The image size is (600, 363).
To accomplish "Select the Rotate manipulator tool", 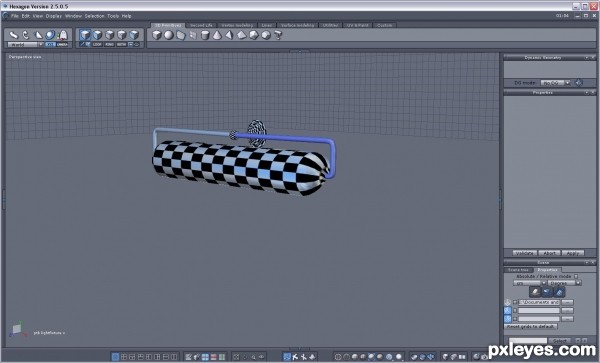I will point(26,35).
